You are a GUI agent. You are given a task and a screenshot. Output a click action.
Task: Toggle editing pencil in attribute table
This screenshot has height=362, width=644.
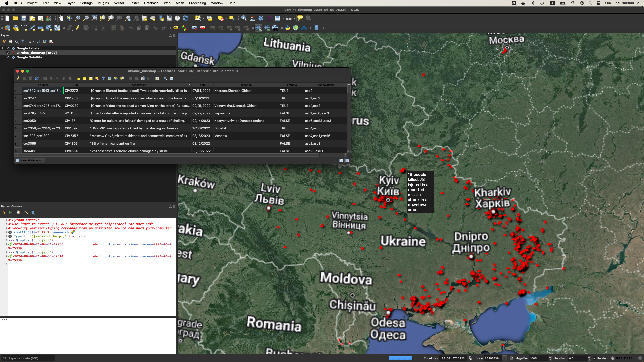click(x=18, y=78)
